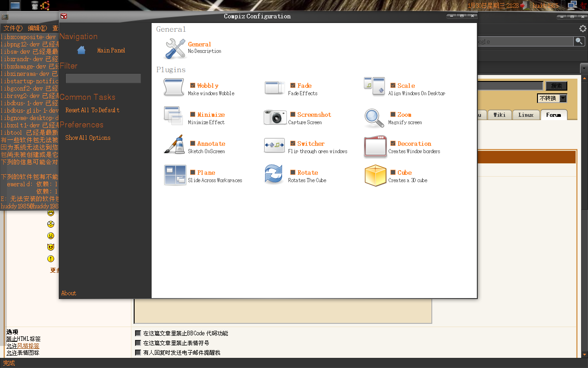The image size is (588, 368).
Task: Click Main Panel navigation link
Action: click(x=111, y=50)
